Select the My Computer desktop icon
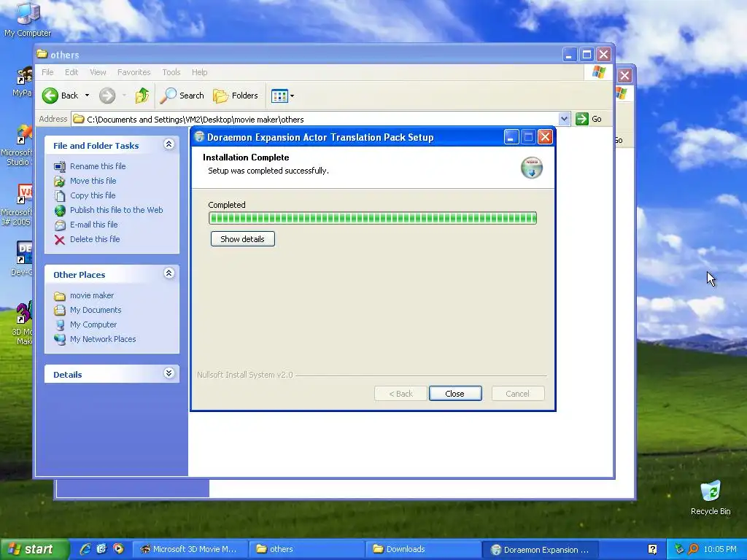 [x=28, y=20]
